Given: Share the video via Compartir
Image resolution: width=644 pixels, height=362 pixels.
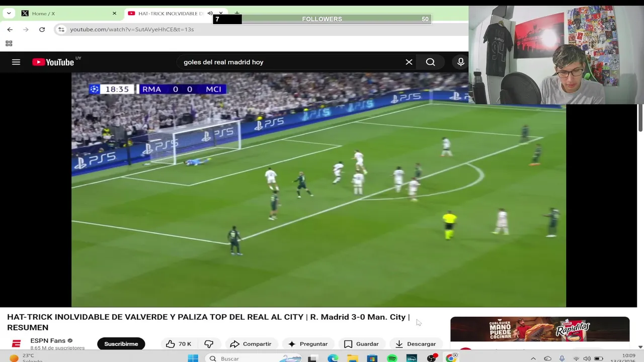Looking at the screenshot, I should 251,344.
